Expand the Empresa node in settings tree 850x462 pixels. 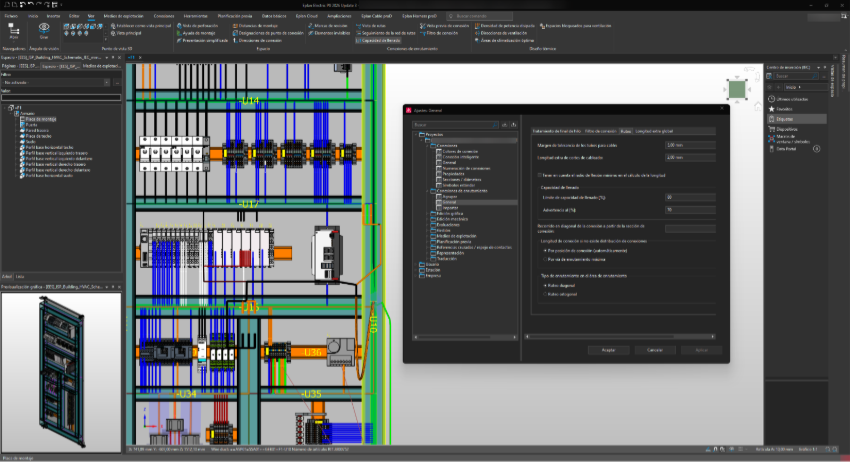pyautogui.click(x=416, y=275)
